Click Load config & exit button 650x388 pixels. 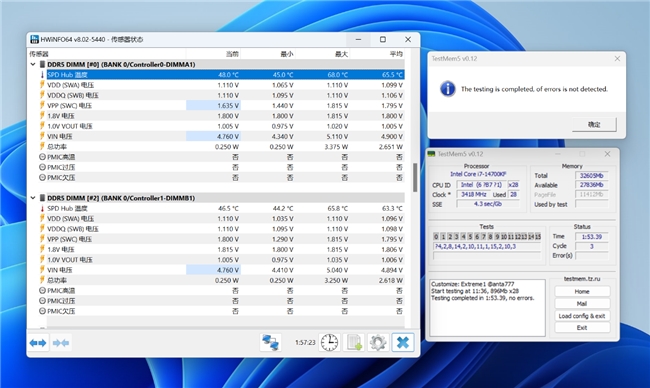click(582, 315)
